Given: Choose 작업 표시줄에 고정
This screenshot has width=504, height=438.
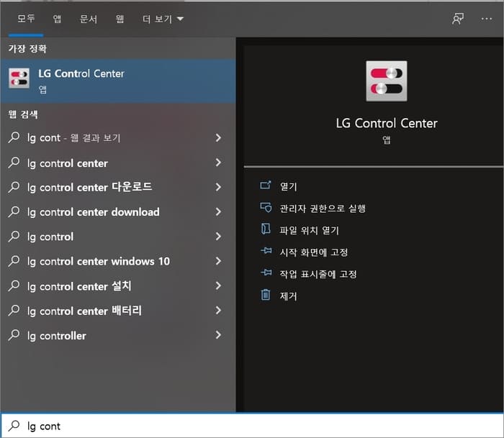Looking at the screenshot, I should tap(318, 274).
